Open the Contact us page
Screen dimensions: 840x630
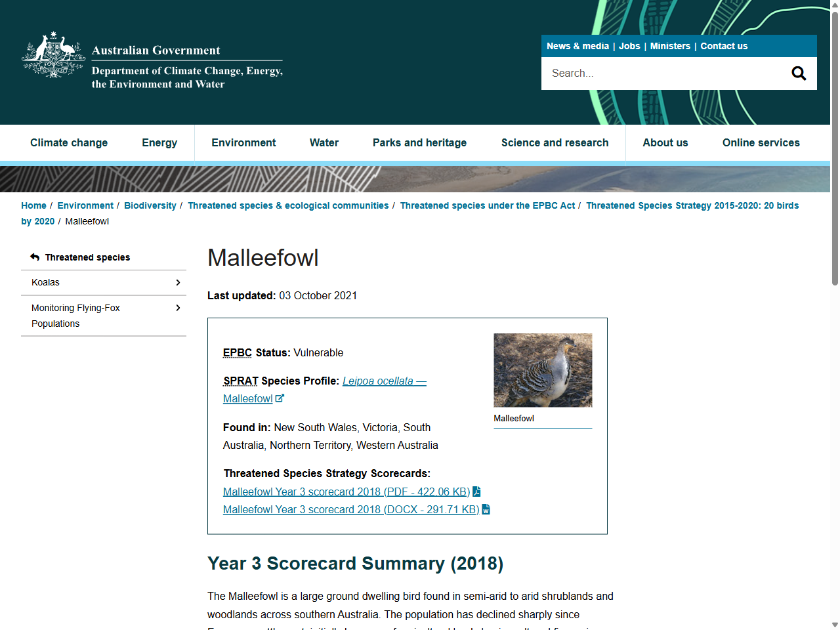pyautogui.click(x=724, y=46)
